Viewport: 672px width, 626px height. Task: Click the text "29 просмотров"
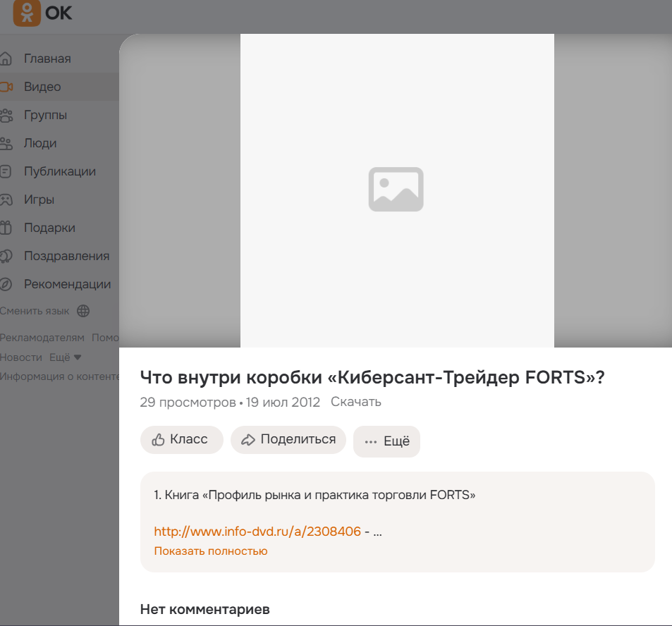[188, 403]
